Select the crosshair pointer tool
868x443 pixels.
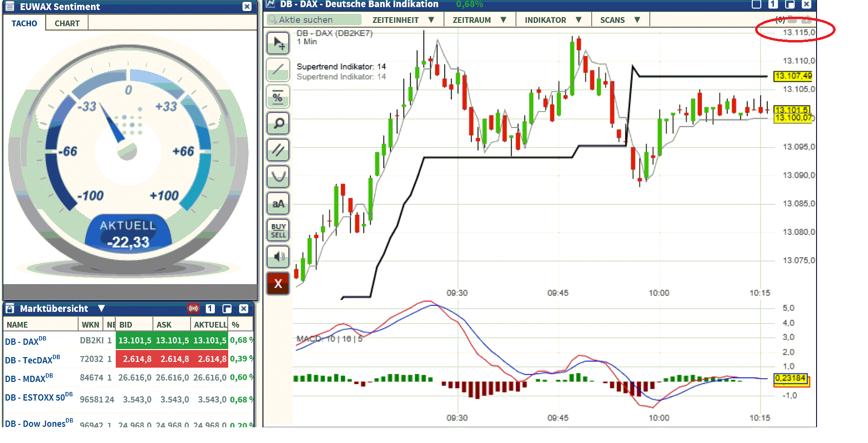coord(278,43)
